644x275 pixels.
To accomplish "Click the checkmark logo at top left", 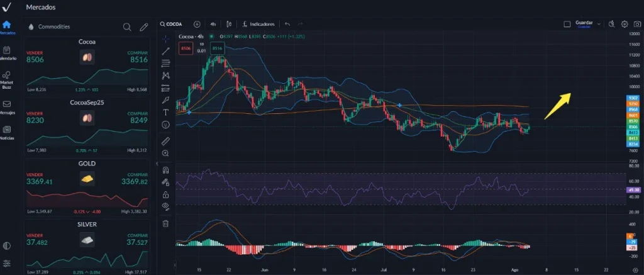I will click(6, 7).
